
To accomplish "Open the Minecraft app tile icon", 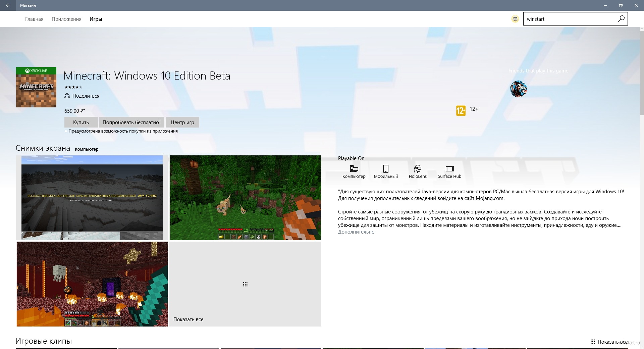I will coord(36,87).
